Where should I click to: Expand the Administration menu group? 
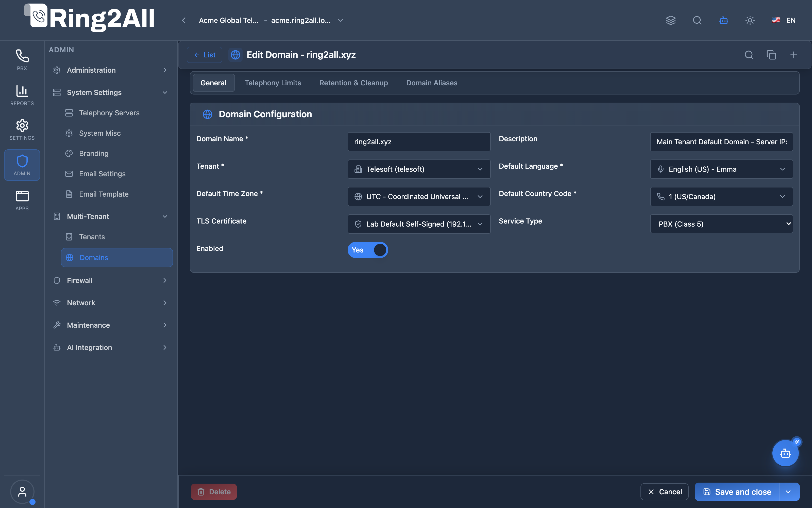(110, 70)
